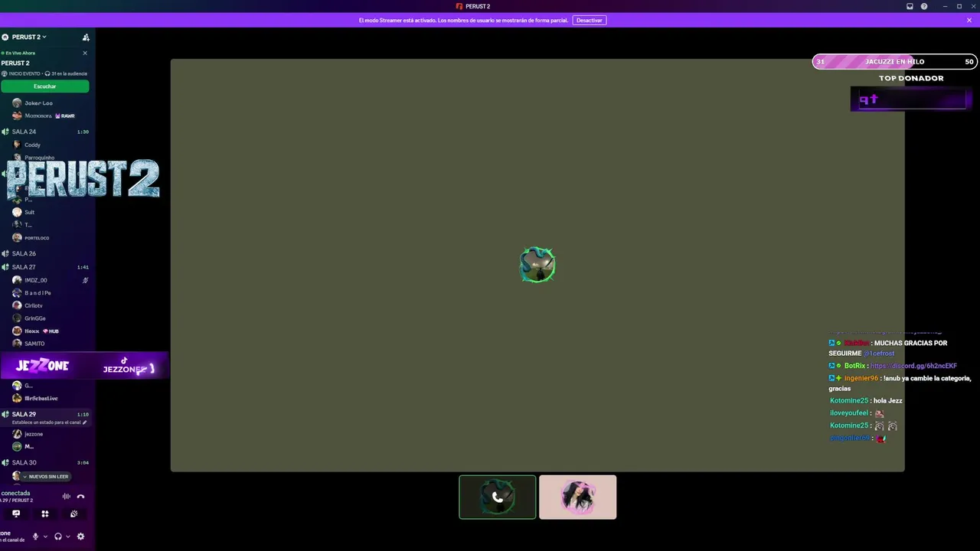Select user jezzone in SALA 29
The width and height of the screenshot is (980, 551).
click(34, 434)
